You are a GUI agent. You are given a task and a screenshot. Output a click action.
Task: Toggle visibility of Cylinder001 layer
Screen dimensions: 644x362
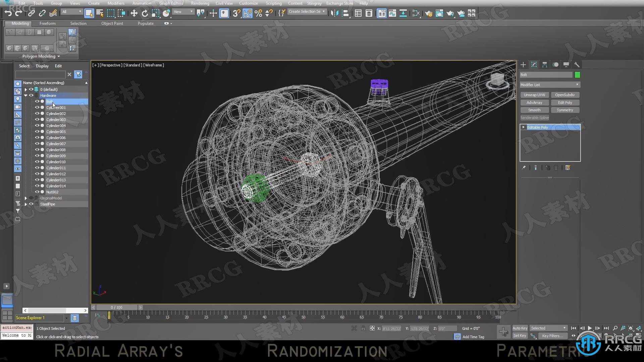pyautogui.click(x=37, y=107)
